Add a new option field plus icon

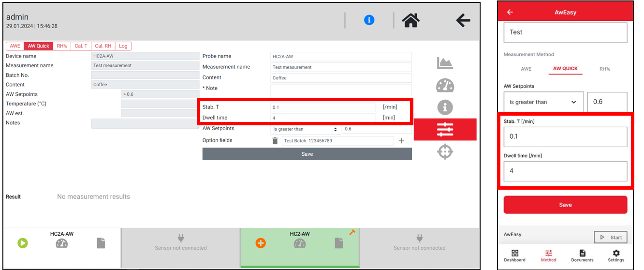coord(401,141)
